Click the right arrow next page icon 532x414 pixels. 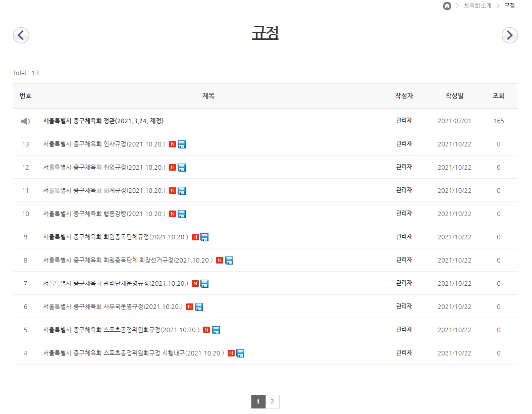[509, 35]
